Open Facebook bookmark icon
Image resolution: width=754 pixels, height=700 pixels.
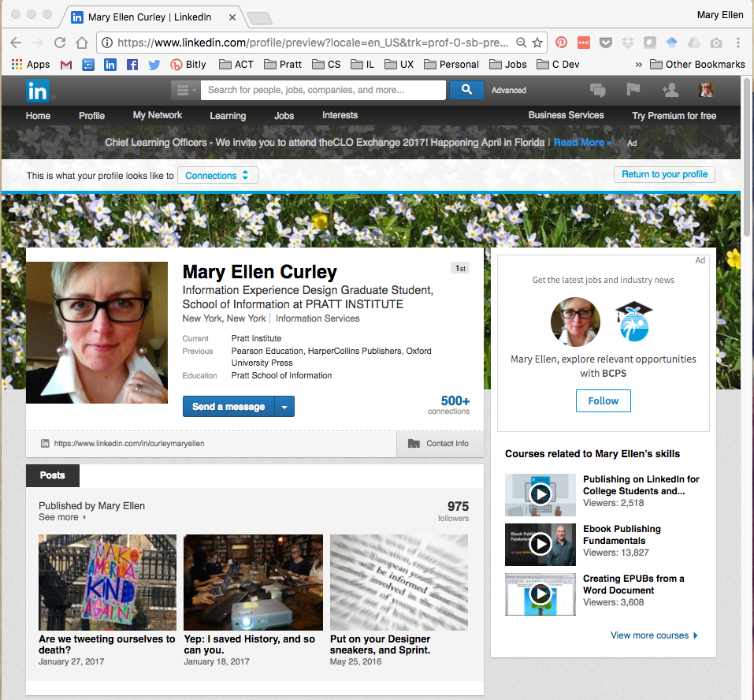pos(132,65)
